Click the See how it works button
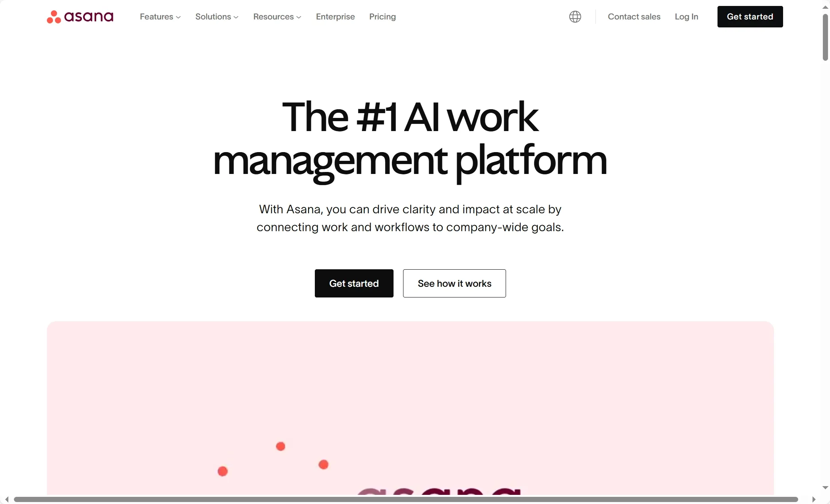 [454, 282]
